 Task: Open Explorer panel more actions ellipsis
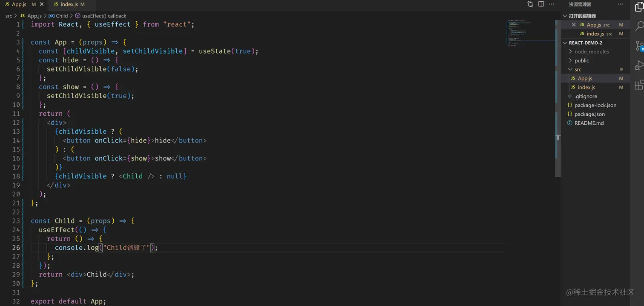620,4
